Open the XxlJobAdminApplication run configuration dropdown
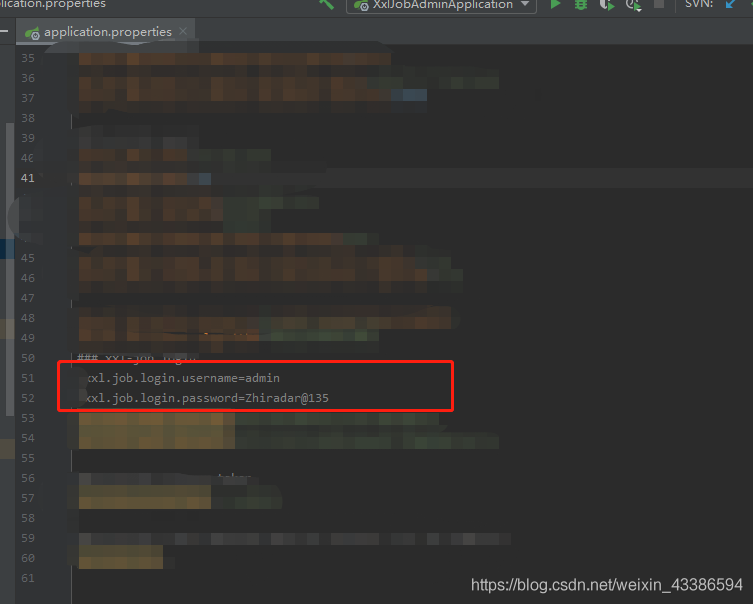The width and height of the screenshot is (753, 604). point(441,5)
